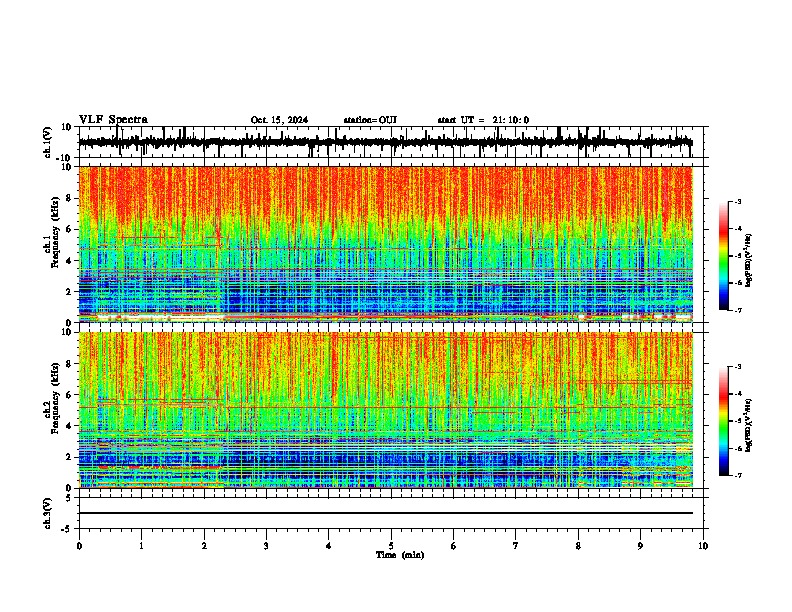Click the ch.3(V) axis label
Screen dimensions: 792x612
pos(47,514)
